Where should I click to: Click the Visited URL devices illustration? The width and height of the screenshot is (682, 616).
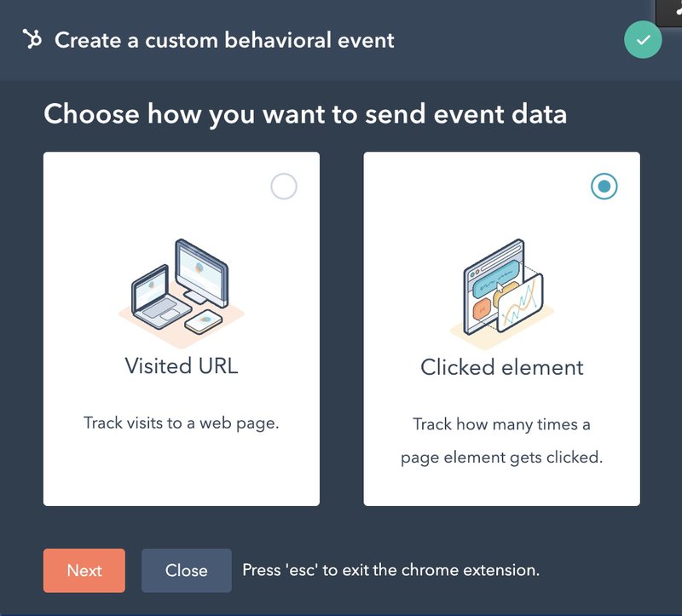[181, 286]
